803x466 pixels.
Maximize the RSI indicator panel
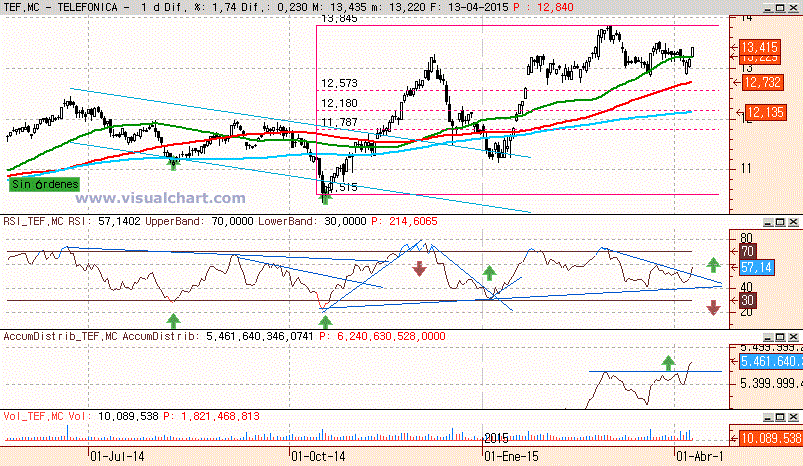780,222
